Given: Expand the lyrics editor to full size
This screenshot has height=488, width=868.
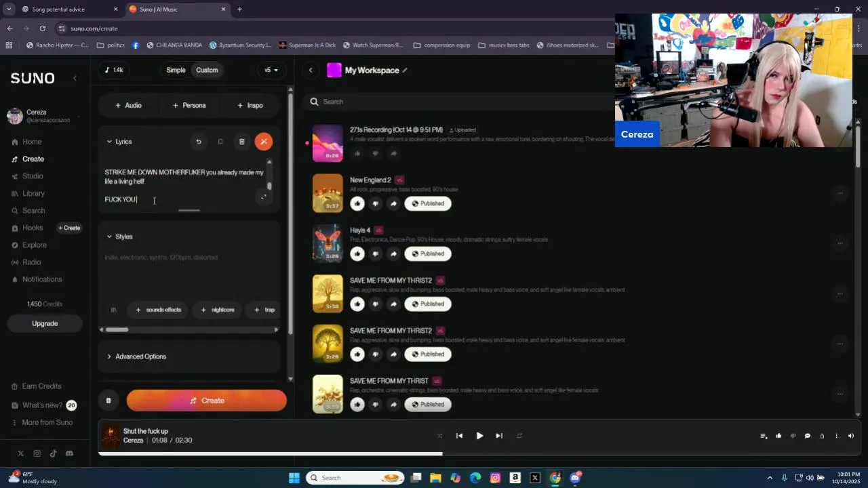Looking at the screenshot, I should [264, 197].
